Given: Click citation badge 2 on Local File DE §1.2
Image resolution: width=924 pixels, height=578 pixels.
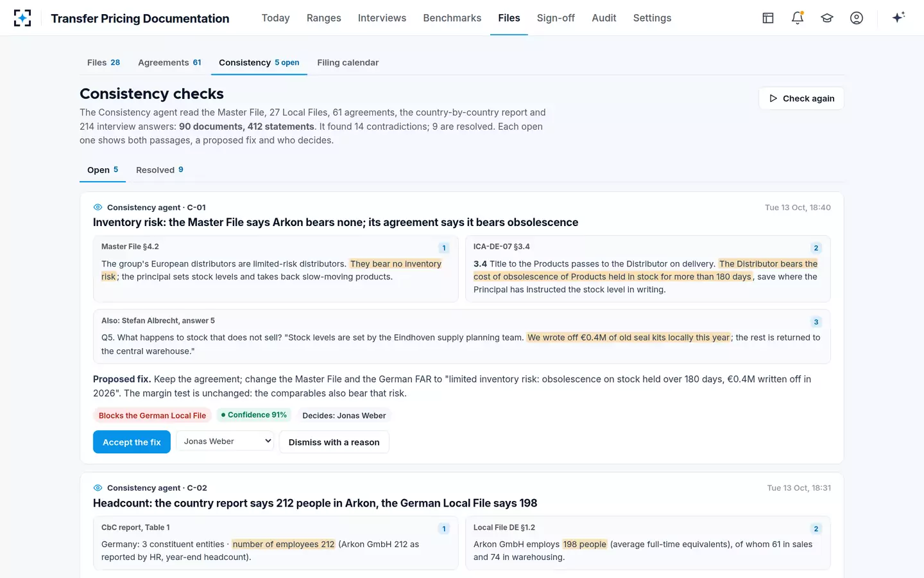Looking at the screenshot, I should pyautogui.click(x=816, y=529).
